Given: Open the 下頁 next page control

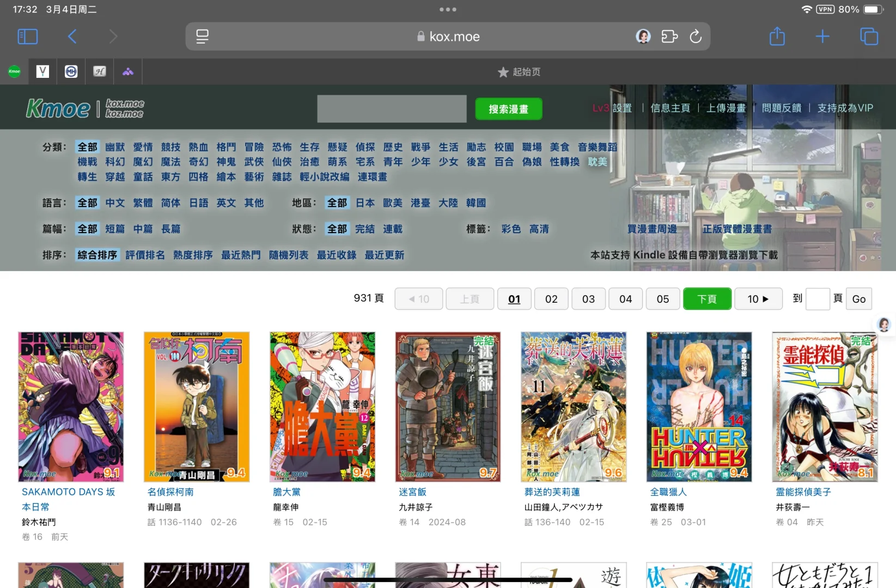Looking at the screenshot, I should [707, 298].
